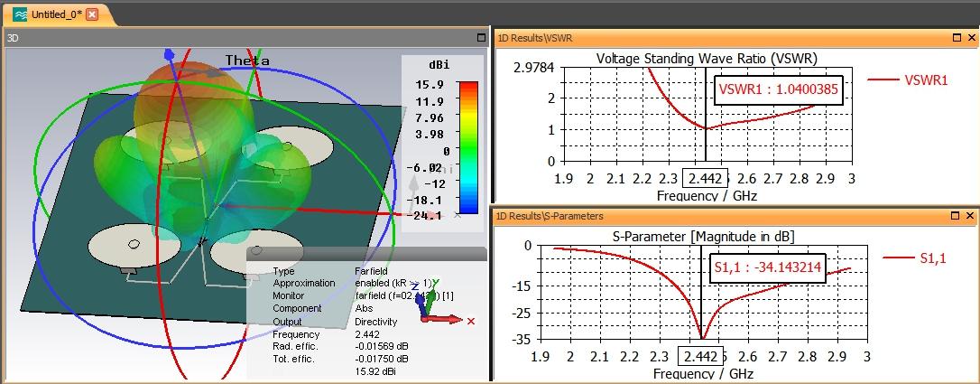
Task: Click the Type Farfield info row
Action: (330, 271)
